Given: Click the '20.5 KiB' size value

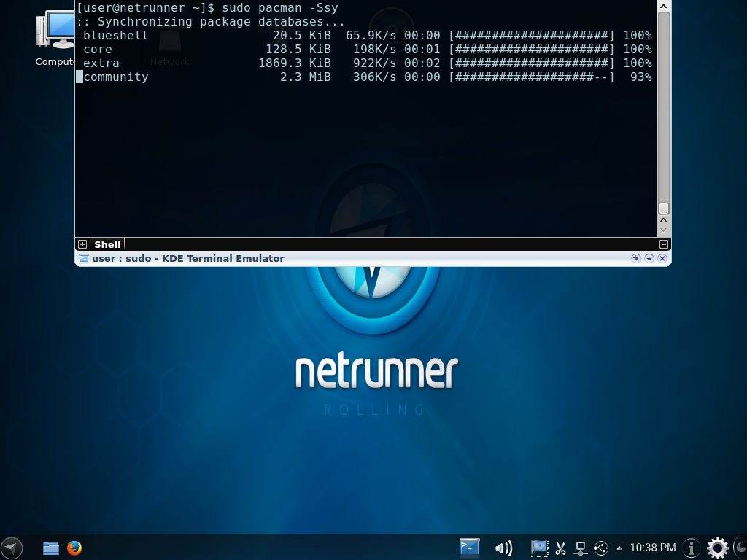Looking at the screenshot, I should [301, 35].
